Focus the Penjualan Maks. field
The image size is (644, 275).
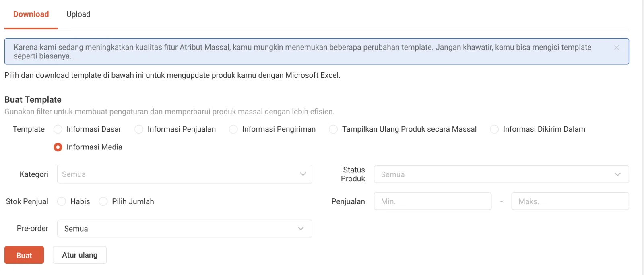[x=570, y=201]
